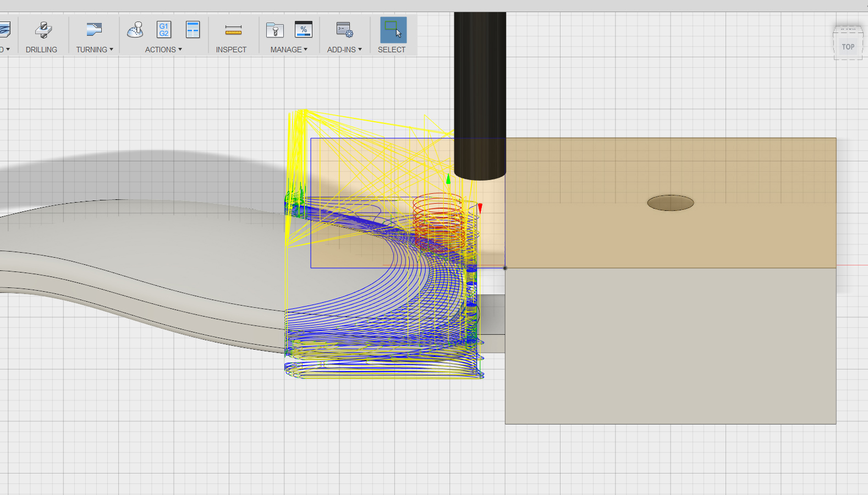Open the ADD-INS dropdown menu

(x=344, y=50)
